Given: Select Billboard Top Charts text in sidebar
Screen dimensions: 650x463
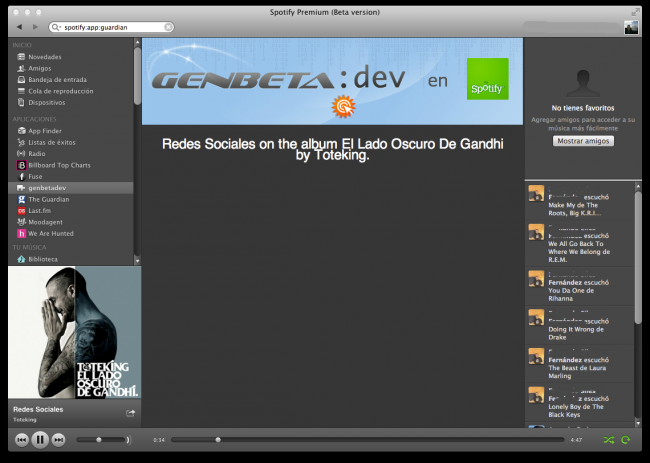Looking at the screenshot, I should [59, 165].
